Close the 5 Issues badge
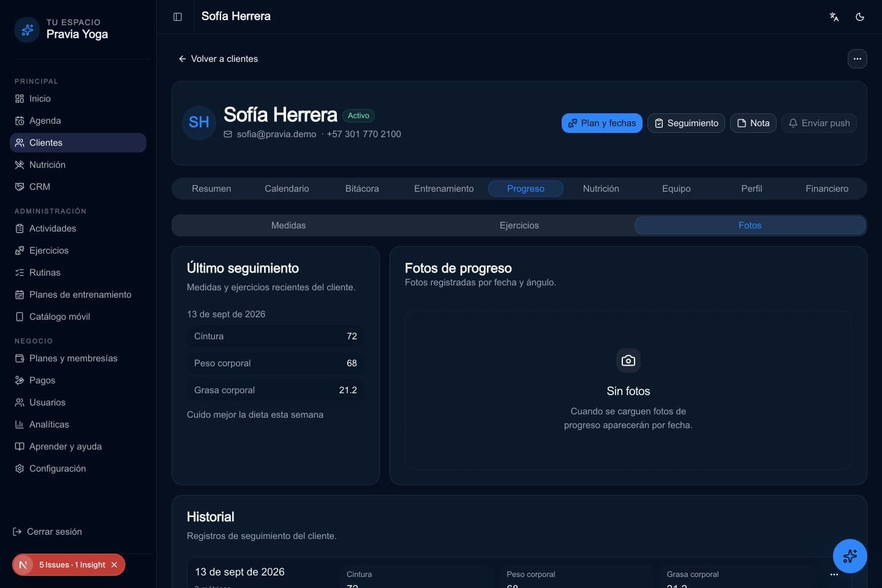The height and width of the screenshot is (588, 882). click(x=114, y=565)
